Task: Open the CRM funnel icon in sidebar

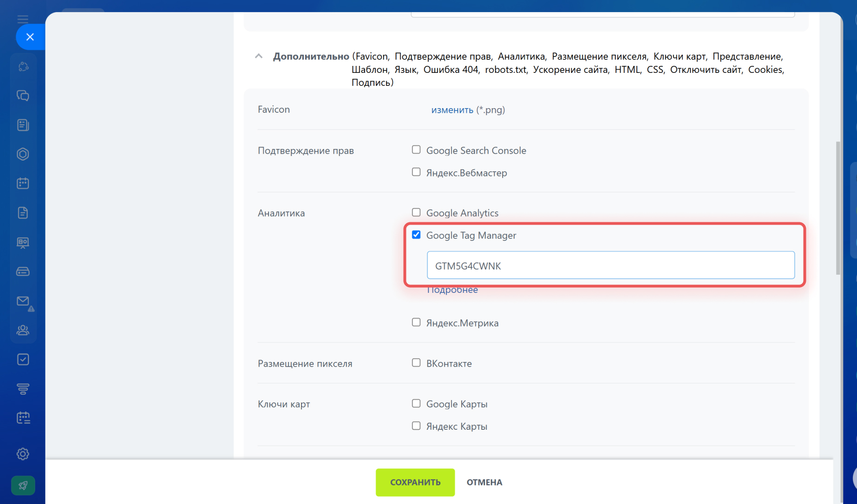Action: coord(23,388)
